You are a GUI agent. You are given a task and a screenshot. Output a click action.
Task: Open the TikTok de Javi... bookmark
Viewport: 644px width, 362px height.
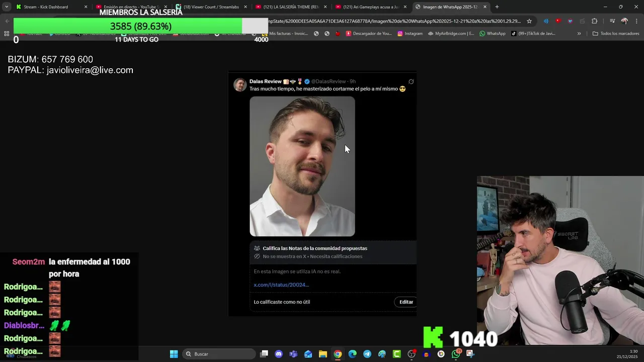click(533, 34)
